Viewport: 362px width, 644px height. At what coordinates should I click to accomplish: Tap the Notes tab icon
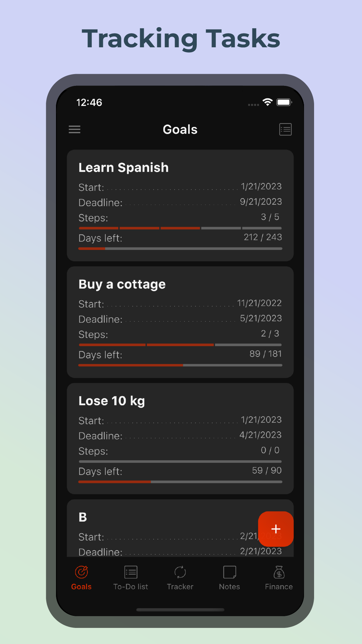[230, 572]
